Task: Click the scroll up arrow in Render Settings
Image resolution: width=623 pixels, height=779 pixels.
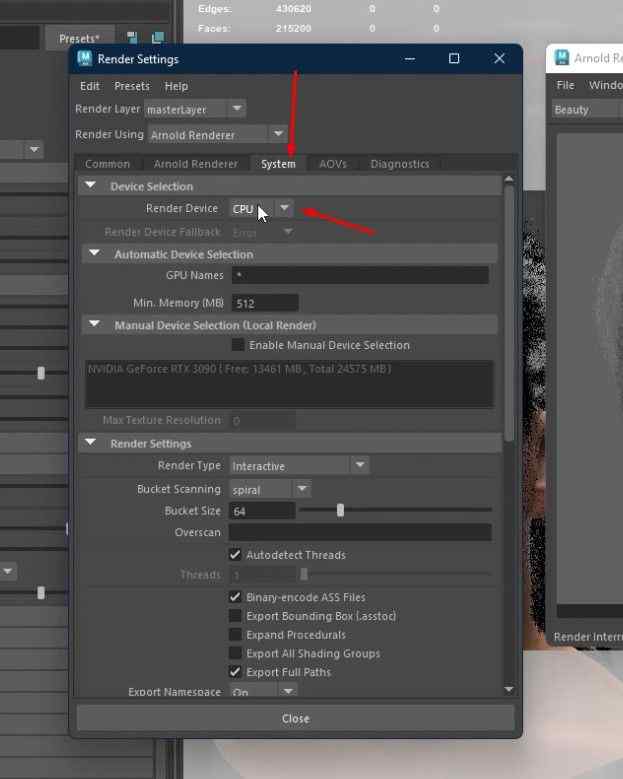Action: click(x=509, y=179)
